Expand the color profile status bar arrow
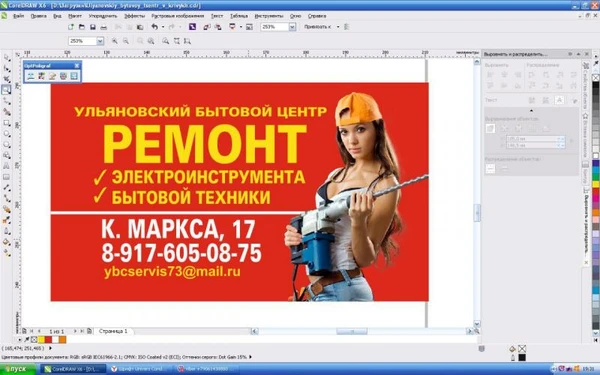The width and height of the screenshot is (600, 375). coord(251,357)
